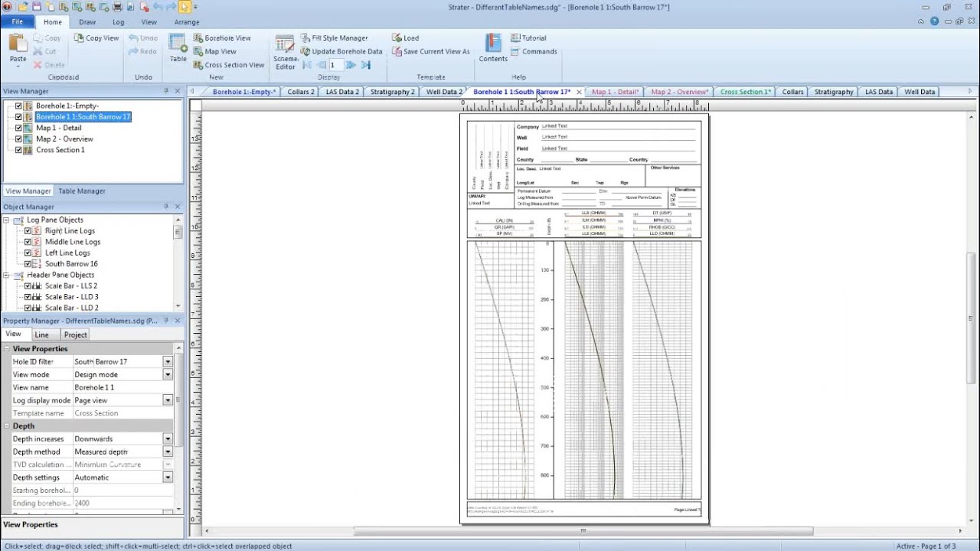Viewport: 980px width, 551px height.
Task: Toggle Left Line Logs visibility checkbox
Action: tap(28, 253)
